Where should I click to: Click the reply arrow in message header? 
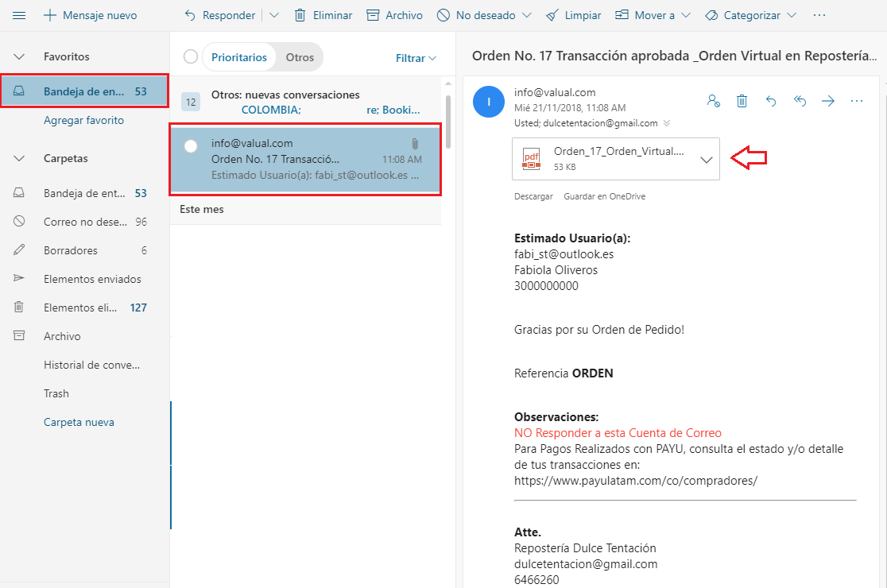click(770, 101)
